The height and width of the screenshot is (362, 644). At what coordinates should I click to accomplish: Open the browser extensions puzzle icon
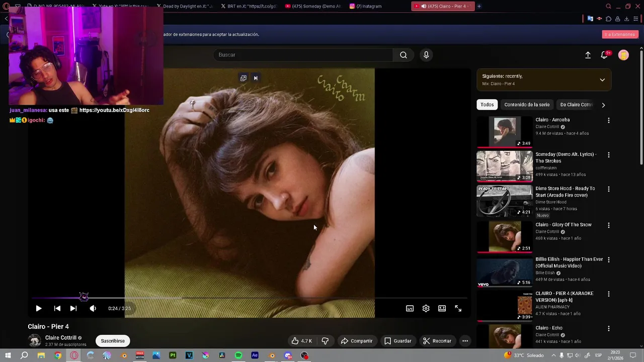pyautogui.click(x=608, y=19)
